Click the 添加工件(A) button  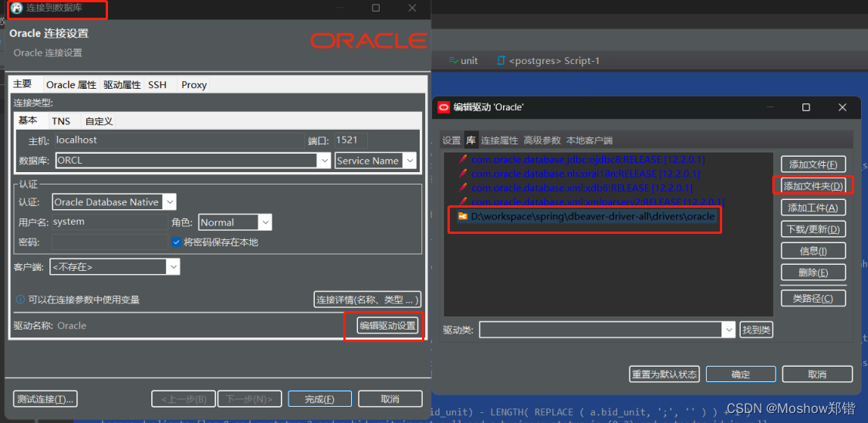click(x=813, y=208)
